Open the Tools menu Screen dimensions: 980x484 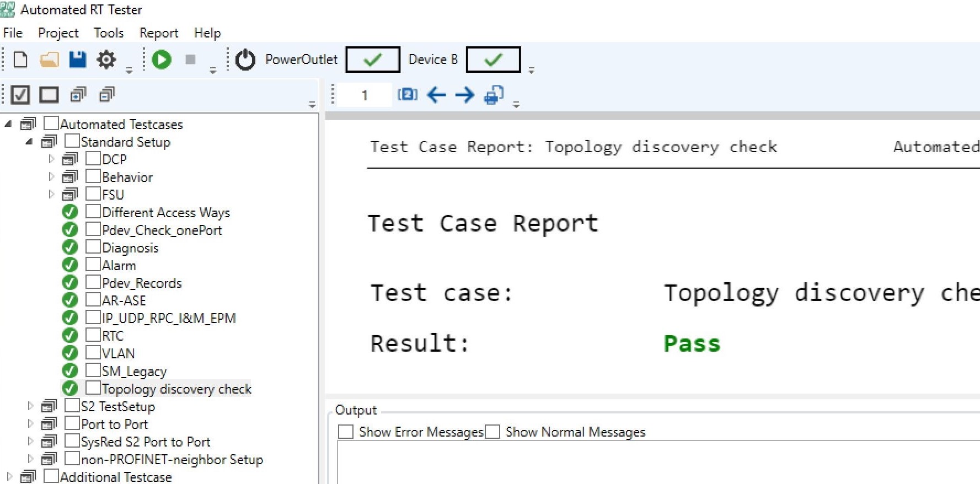(x=109, y=33)
